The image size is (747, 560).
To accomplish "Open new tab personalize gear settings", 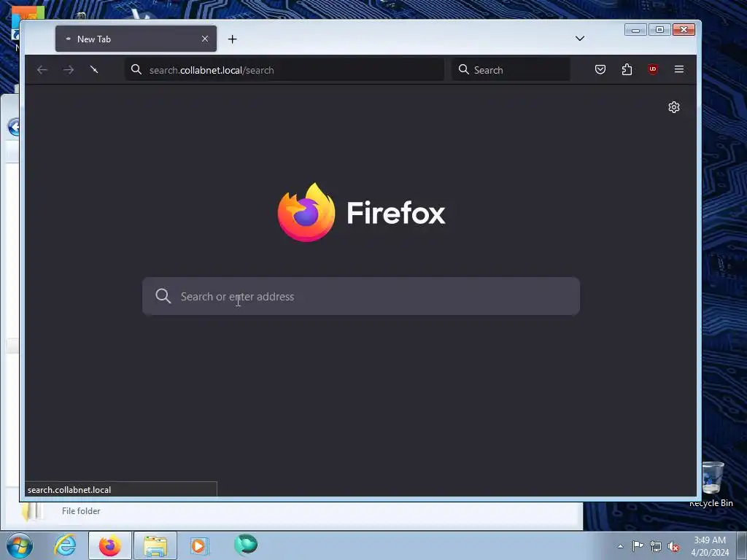I will (x=673, y=107).
